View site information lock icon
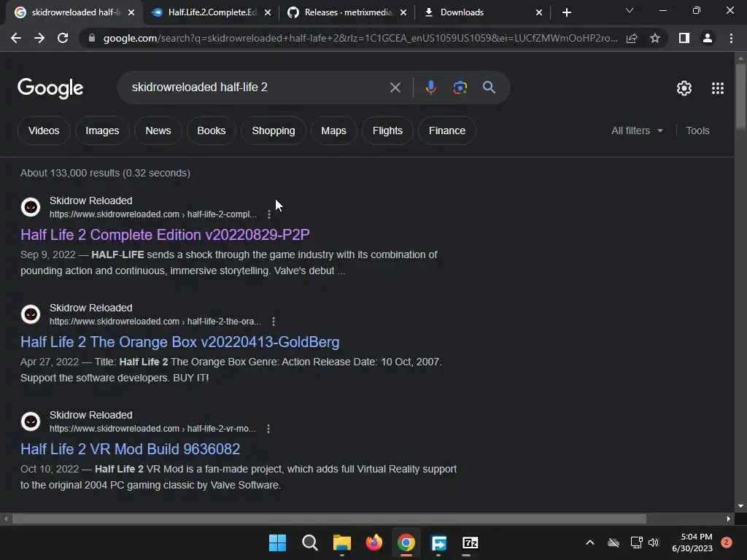Image resolution: width=747 pixels, height=560 pixels. tap(91, 38)
